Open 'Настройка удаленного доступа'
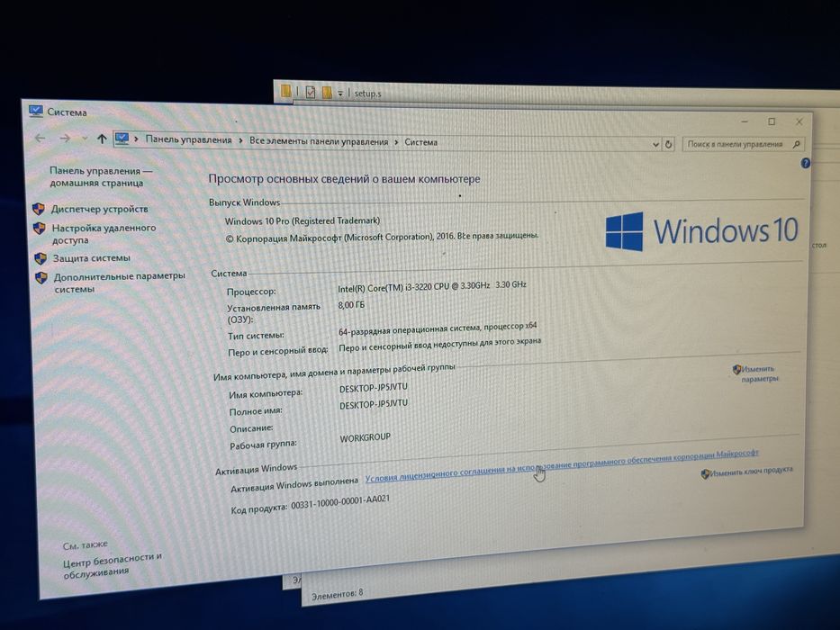This screenshot has height=630, width=840. [104, 234]
